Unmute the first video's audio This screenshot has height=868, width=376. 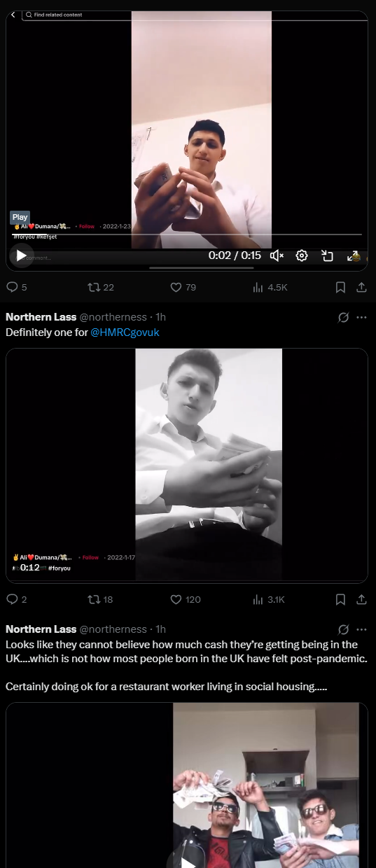pyautogui.click(x=277, y=255)
